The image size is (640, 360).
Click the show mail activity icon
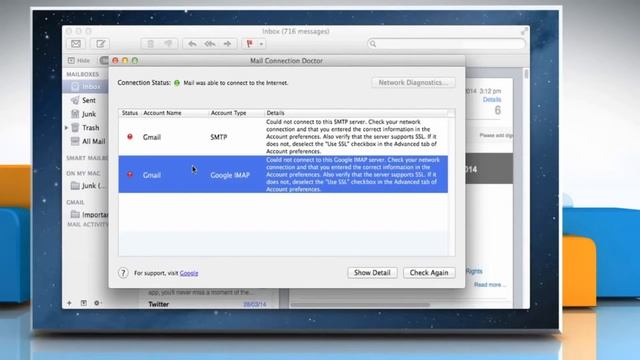pos(83,303)
